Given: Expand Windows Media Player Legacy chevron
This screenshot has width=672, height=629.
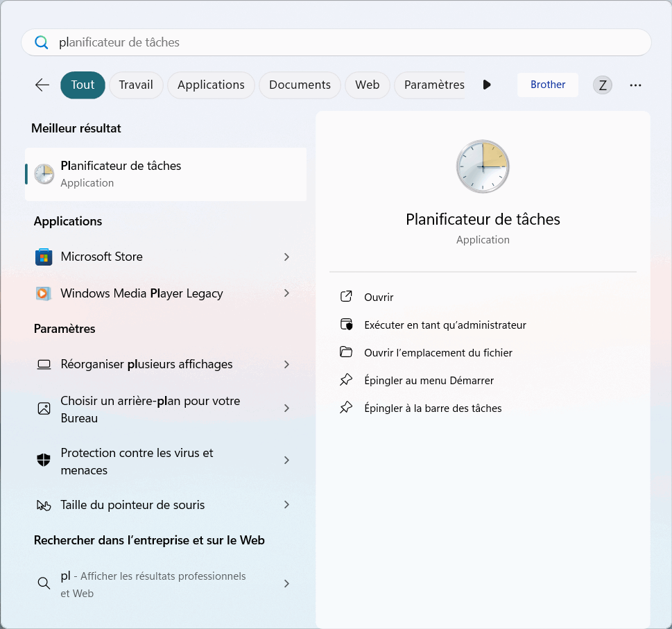Looking at the screenshot, I should coord(286,293).
